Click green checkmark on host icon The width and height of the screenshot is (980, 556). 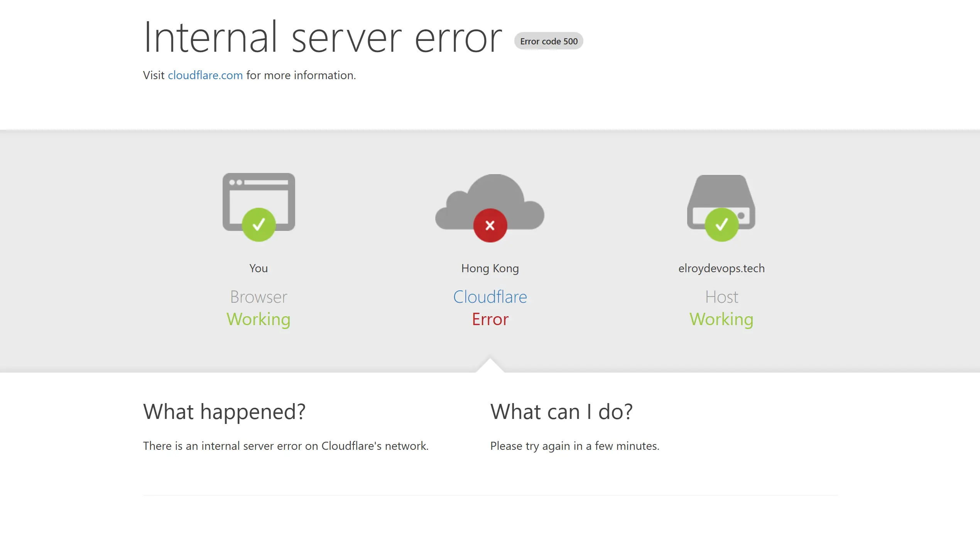(721, 225)
